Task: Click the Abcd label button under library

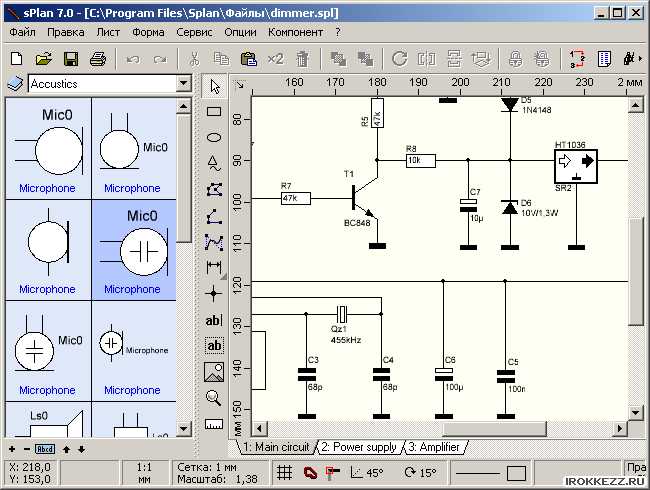Action: (x=45, y=449)
